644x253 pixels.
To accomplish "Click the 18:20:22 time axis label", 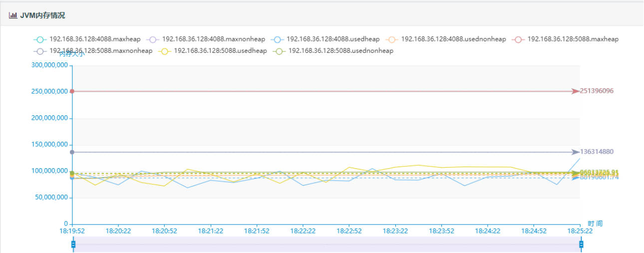I will tap(118, 232).
